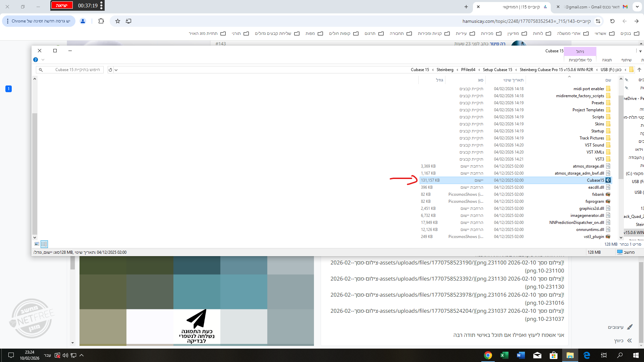The image size is (644, 362).
Task: Reload the Chrome page
Action: [612, 21]
